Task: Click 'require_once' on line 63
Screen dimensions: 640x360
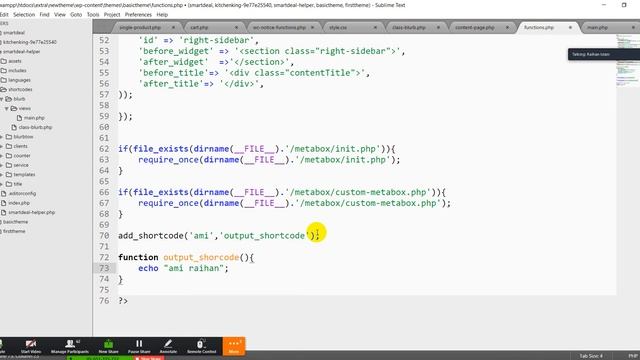Action: (168, 160)
